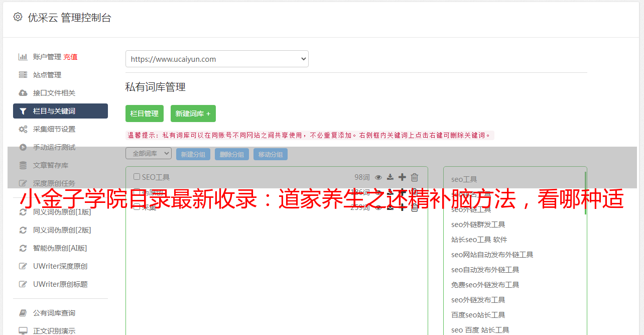Image resolution: width=644 pixels, height=335 pixels.
Task: Open the site URL dropdown
Action: [217, 59]
